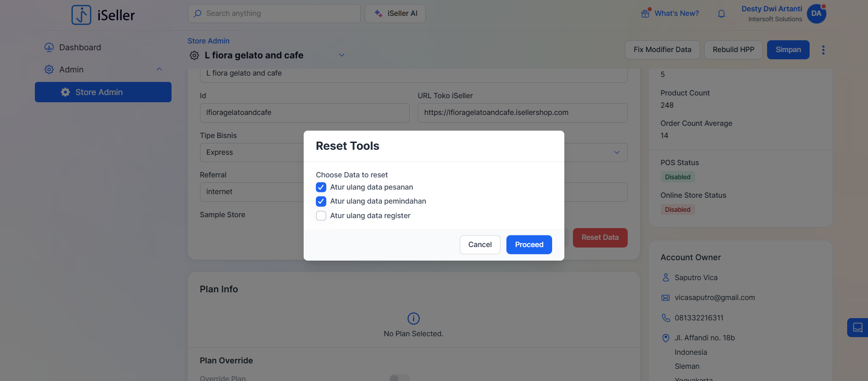Click the iSeller logo icon
This screenshot has height=381, width=868.
click(x=81, y=15)
